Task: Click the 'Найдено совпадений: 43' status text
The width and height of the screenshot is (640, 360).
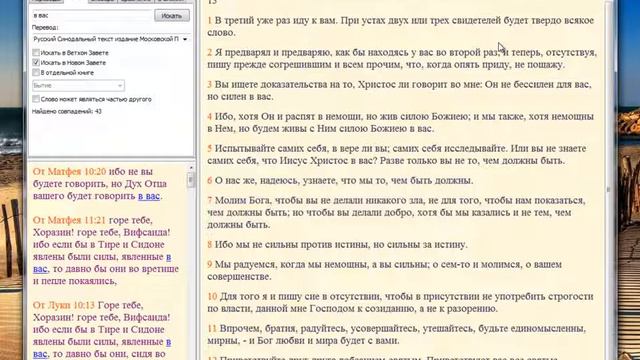Action: tap(67, 111)
